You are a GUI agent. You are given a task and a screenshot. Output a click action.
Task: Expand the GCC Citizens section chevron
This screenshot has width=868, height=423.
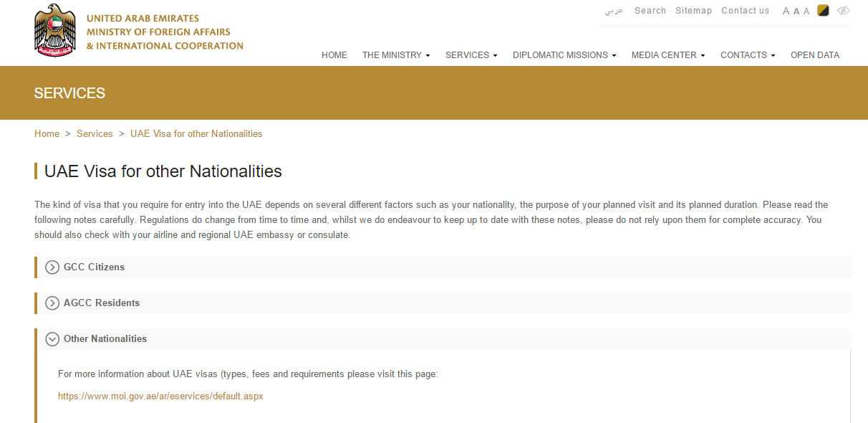[x=52, y=267]
